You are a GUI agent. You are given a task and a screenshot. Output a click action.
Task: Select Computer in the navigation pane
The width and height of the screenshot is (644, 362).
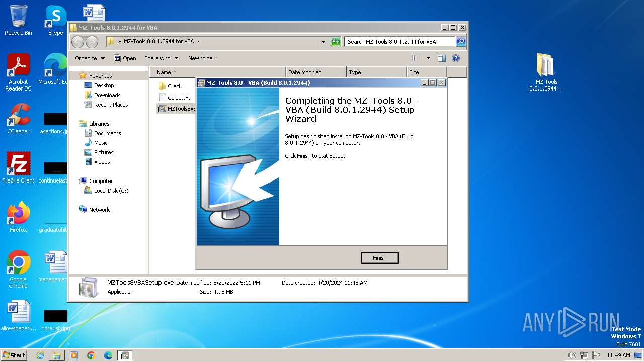point(101,181)
